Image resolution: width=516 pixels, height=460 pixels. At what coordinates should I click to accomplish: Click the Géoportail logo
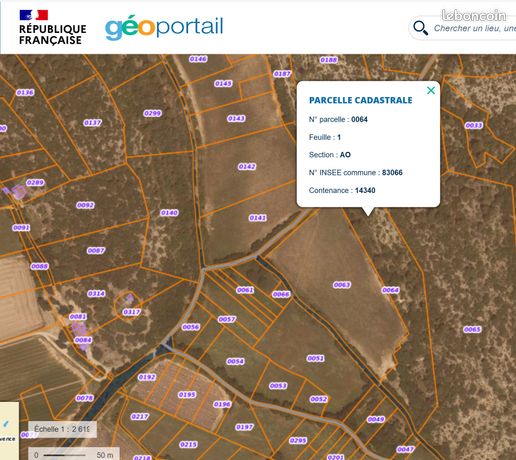[x=164, y=27]
